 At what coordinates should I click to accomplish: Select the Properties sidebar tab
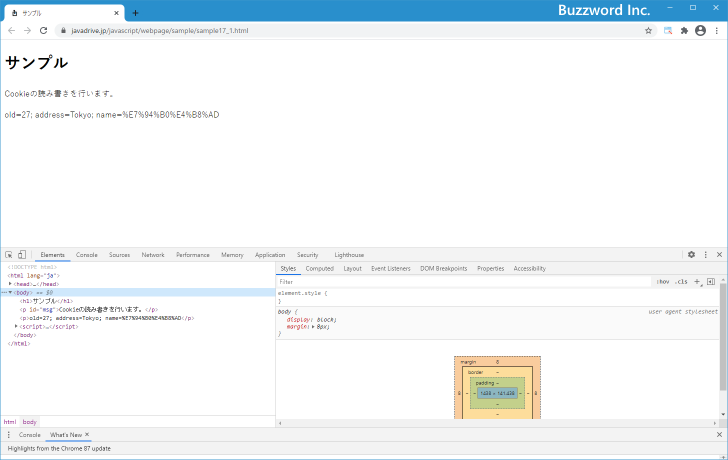point(490,269)
